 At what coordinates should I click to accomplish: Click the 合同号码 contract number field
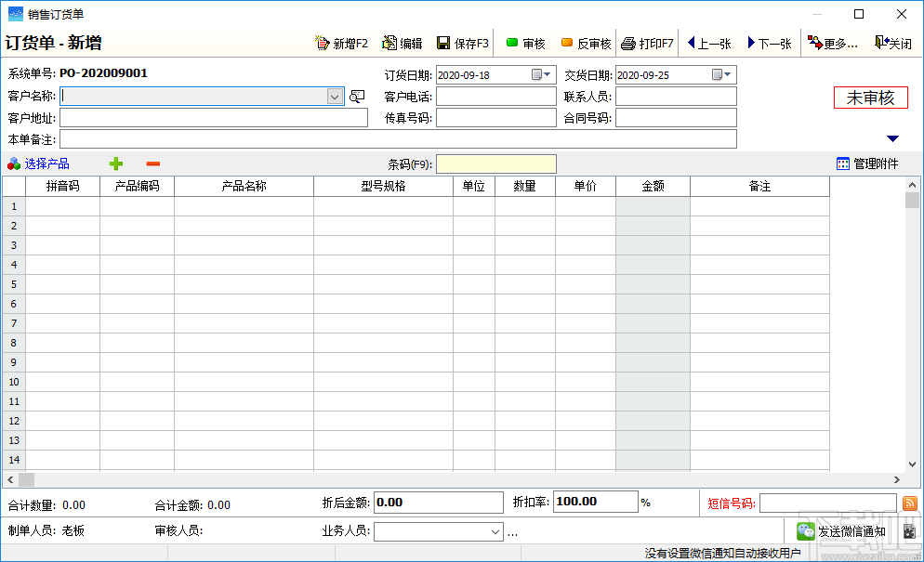(x=676, y=118)
